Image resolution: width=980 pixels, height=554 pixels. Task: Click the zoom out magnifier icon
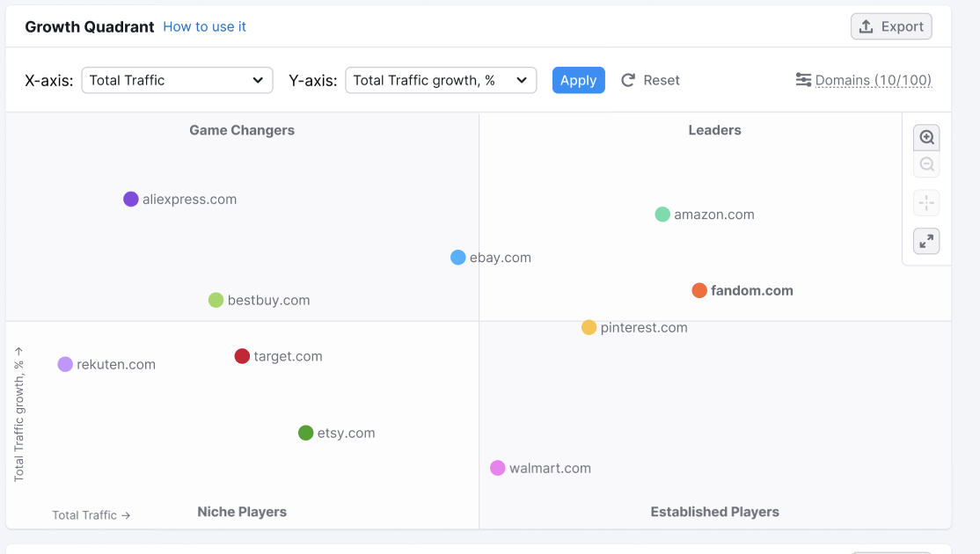tap(926, 164)
